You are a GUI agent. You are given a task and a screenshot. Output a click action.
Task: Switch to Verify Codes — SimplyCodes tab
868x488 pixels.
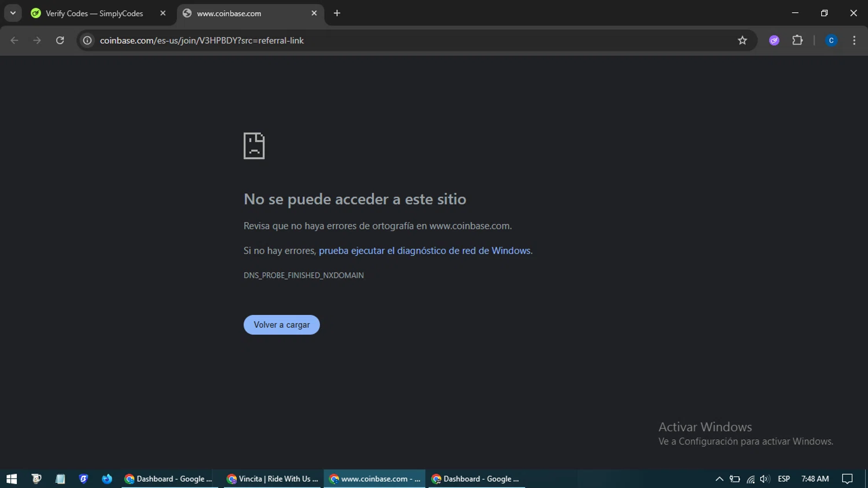(94, 13)
